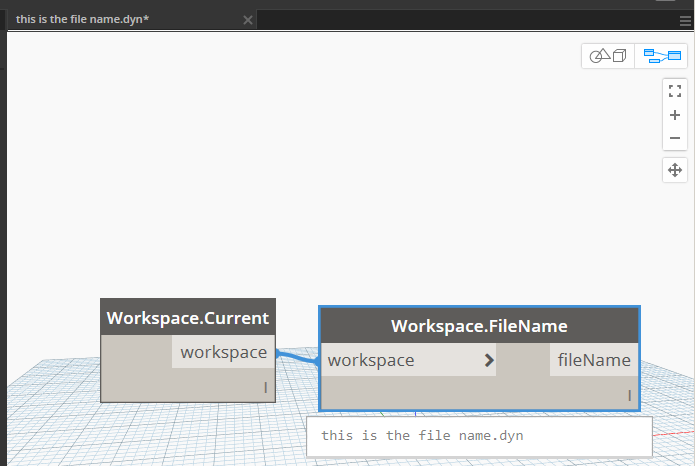
Task: Click the preview bubble text 'this is the file name.dyn'
Action: point(422,436)
